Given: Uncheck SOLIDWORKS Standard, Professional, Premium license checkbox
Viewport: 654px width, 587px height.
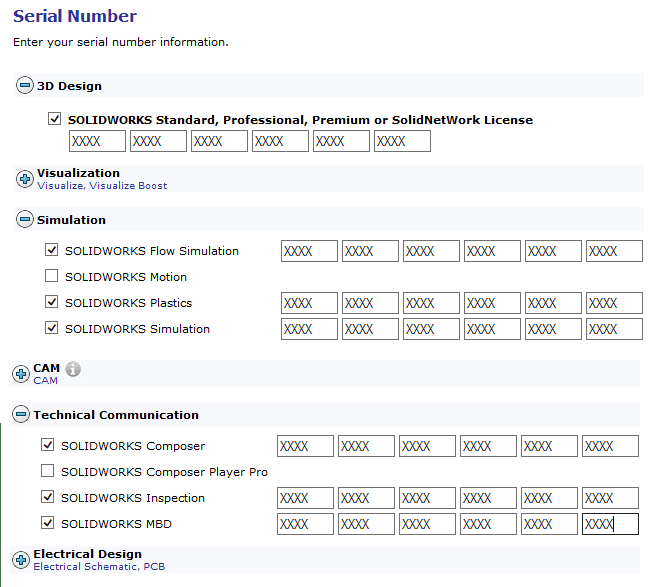Looking at the screenshot, I should (x=55, y=119).
